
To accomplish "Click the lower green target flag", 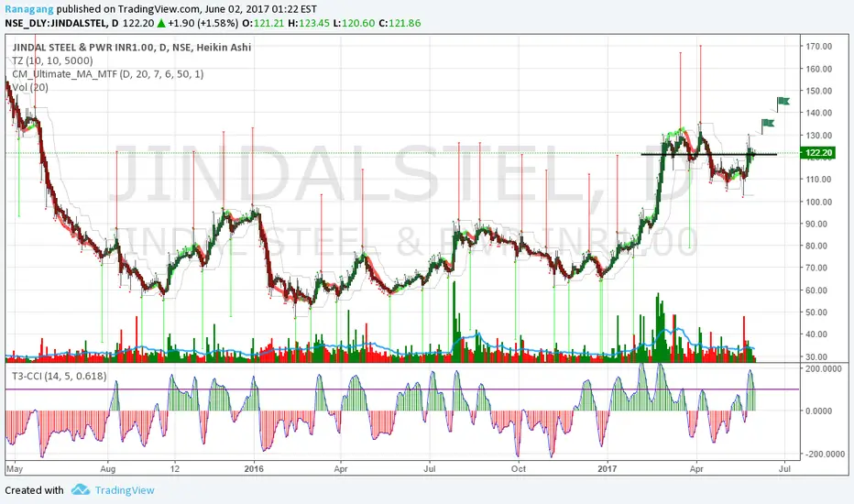I will [767, 125].
